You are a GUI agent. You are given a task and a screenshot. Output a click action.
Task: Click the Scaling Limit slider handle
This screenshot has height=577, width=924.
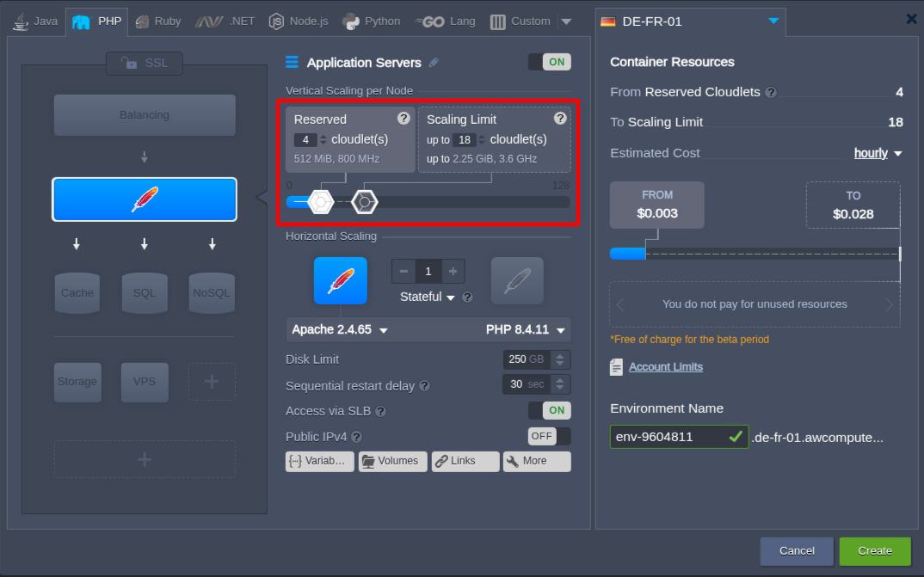tap(364, 202)
